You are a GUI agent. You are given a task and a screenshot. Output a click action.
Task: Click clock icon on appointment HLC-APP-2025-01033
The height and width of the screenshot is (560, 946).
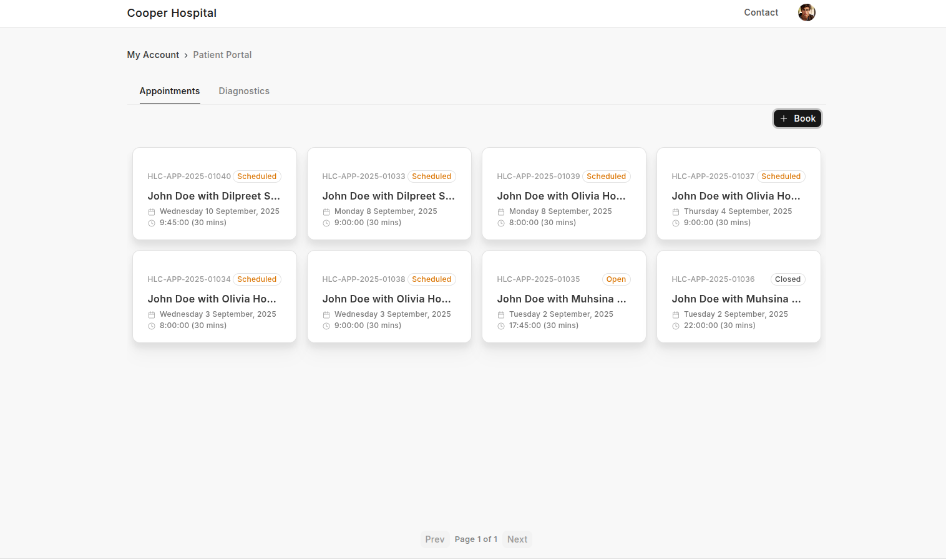point(326,223)
